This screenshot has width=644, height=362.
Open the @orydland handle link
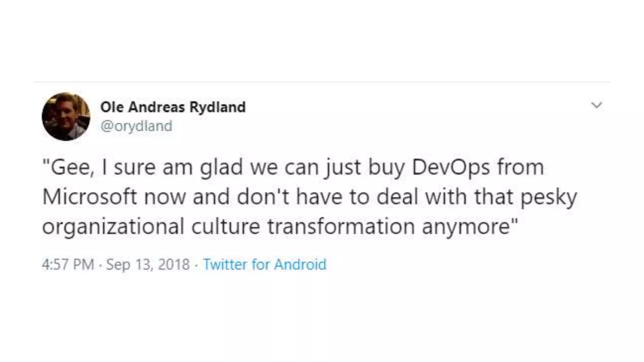(x=136, y=126)
